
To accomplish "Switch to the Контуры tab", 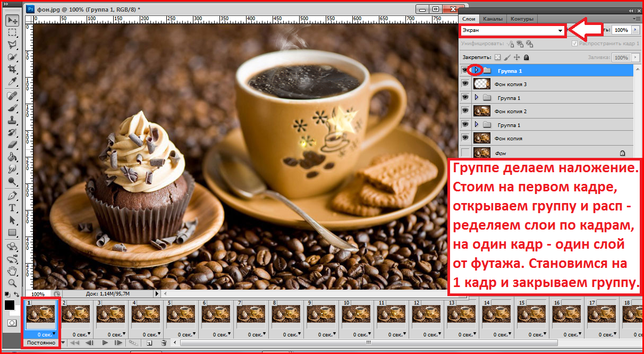I will pos(522,19).
